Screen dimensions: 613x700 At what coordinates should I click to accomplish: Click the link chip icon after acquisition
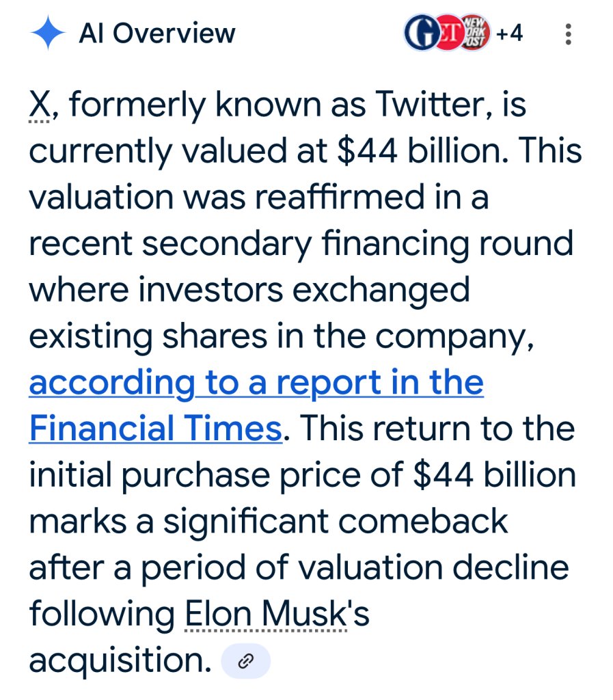pos(246,661)
